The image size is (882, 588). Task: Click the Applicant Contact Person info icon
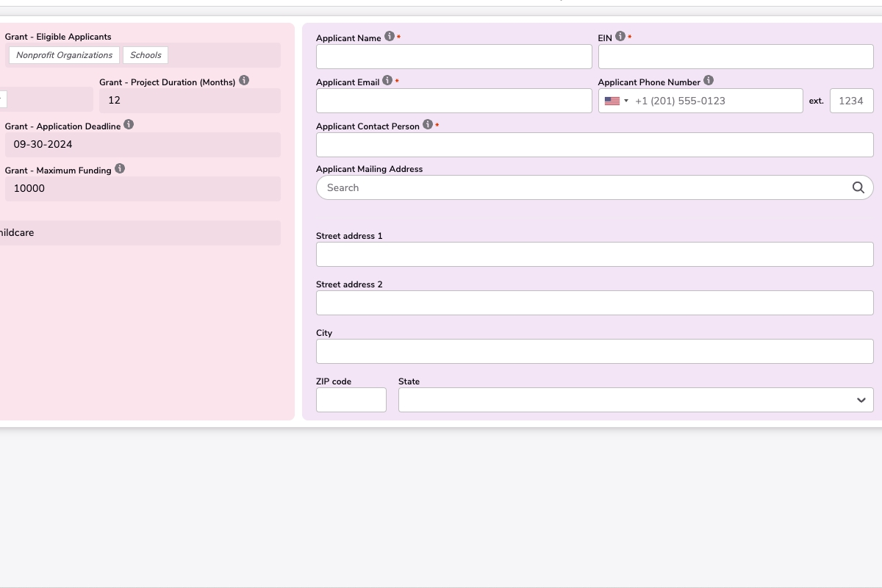[x=428, y=125]
